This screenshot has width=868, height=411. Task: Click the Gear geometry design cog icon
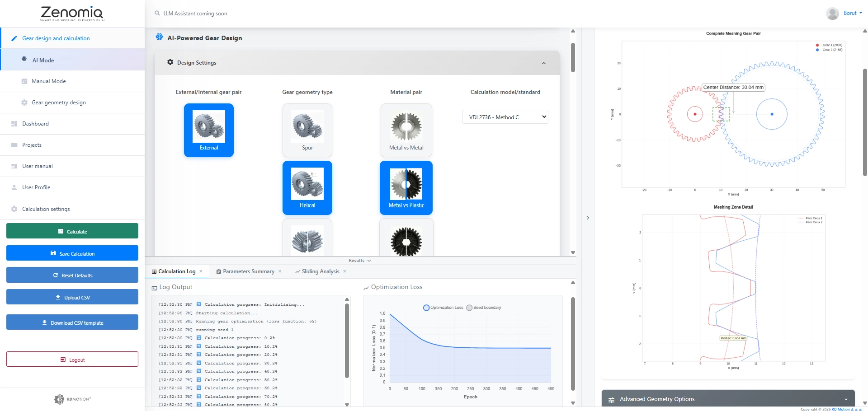pos(24,103)
